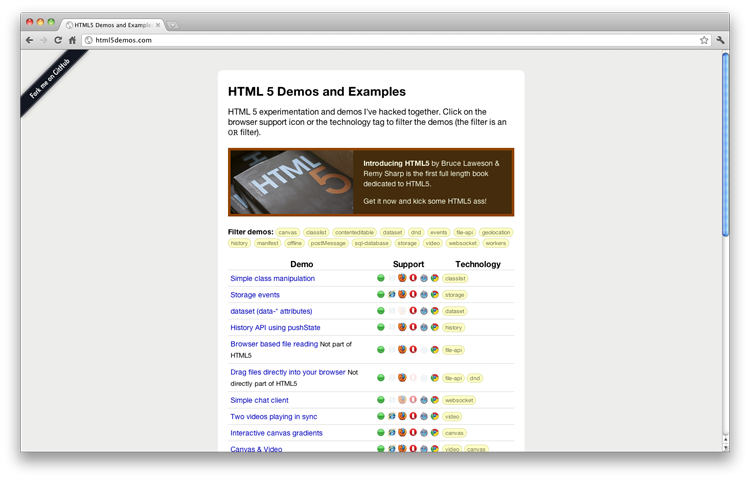Filter by the postMessage tag
750x480 pixels.
pos(328,243)
